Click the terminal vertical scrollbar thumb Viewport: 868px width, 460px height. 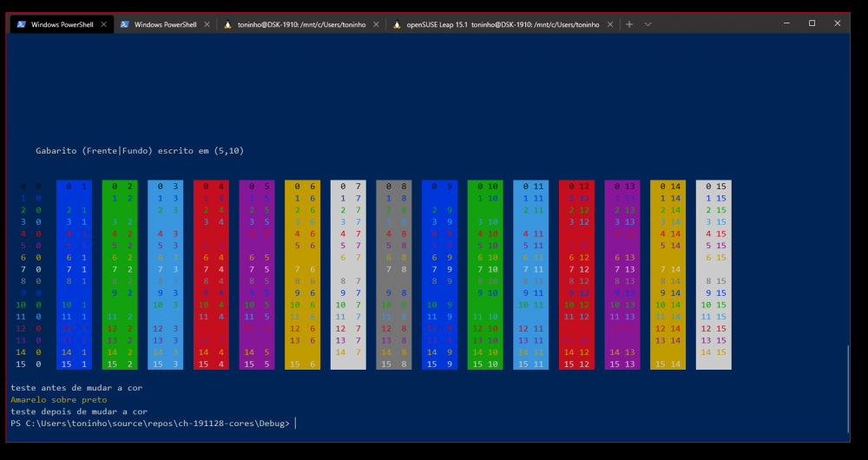847,389
